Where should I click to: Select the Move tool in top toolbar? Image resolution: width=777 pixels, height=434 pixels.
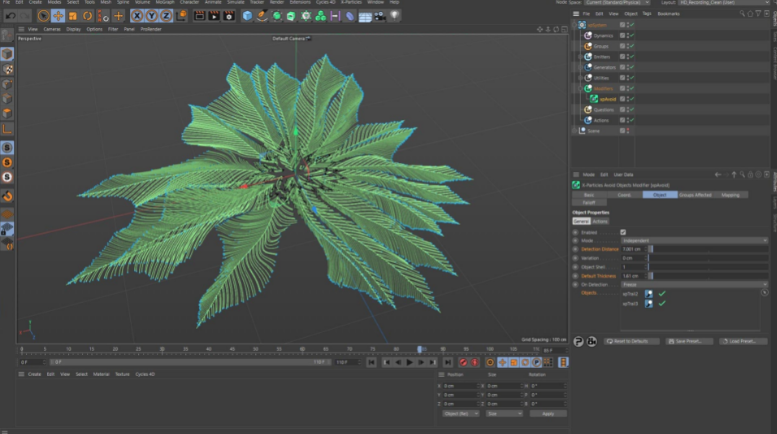59,15
